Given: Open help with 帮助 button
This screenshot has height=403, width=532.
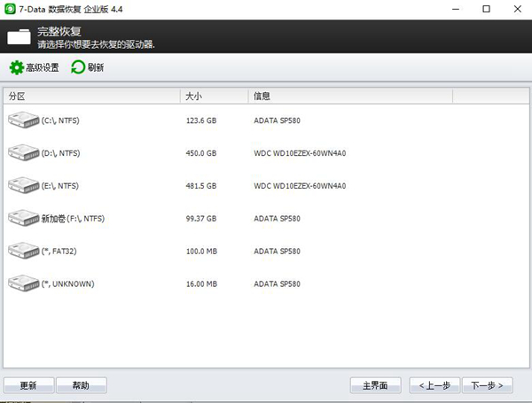Looking at the screenshot, I should tap(82, 385).
